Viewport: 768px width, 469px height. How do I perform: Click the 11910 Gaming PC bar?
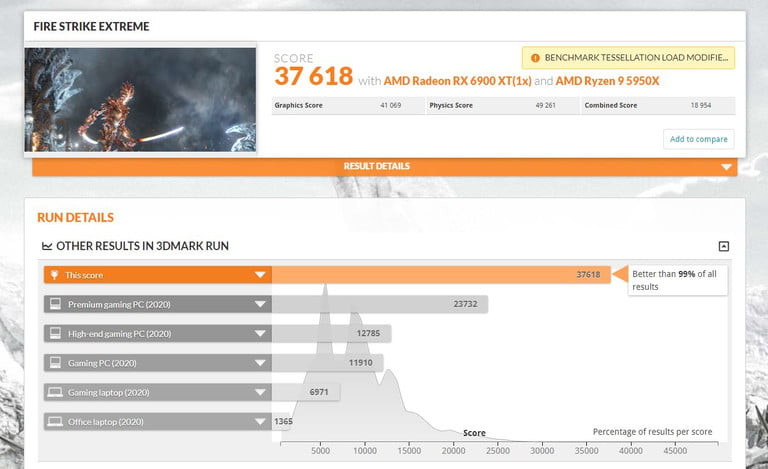(328, 363)
